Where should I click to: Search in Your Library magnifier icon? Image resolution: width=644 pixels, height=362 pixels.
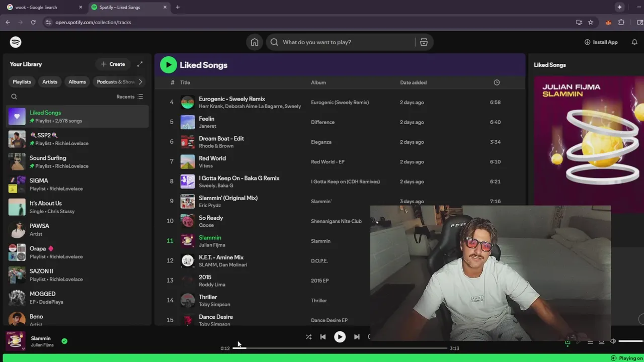(14, 97)
